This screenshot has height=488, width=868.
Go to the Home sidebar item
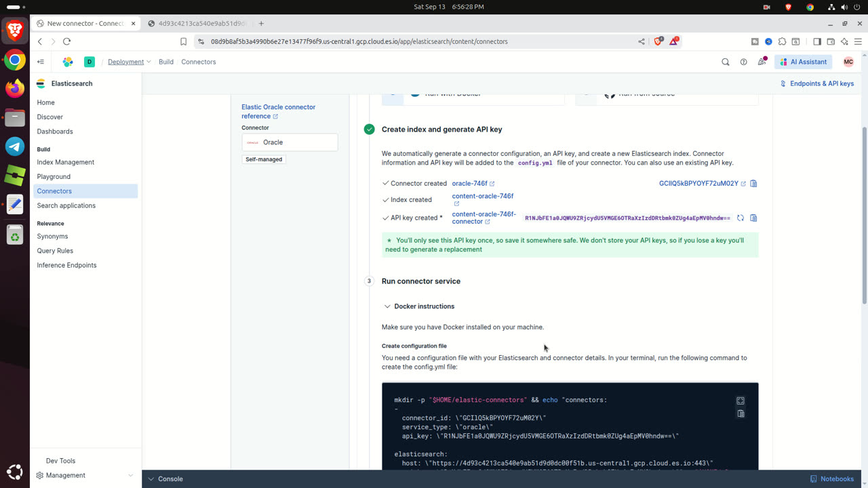pyautogui.click(x=45, y=102)
